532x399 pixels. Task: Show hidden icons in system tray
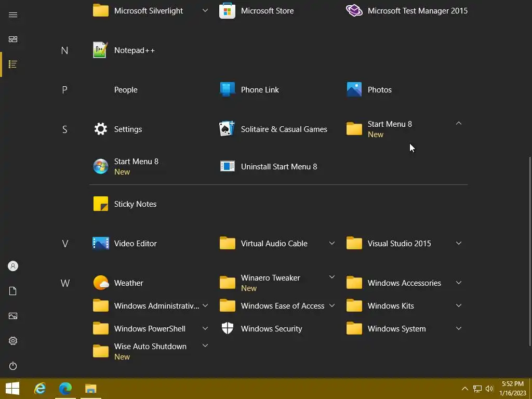(465, 389)
